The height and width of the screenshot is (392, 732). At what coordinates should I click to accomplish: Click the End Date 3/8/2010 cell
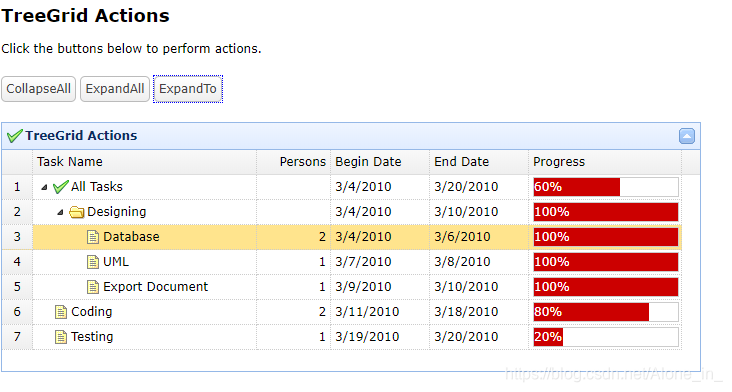[479, 262]
